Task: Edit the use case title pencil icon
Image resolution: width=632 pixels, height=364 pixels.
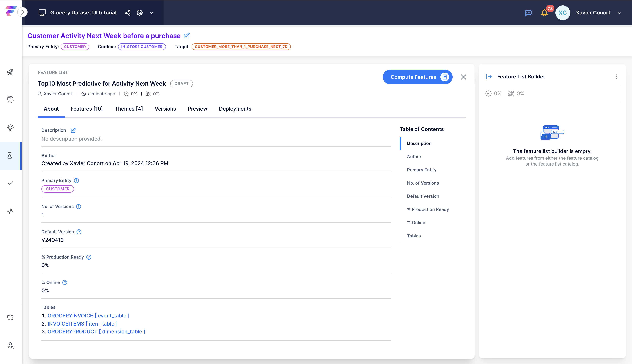Action: (186, 36)
